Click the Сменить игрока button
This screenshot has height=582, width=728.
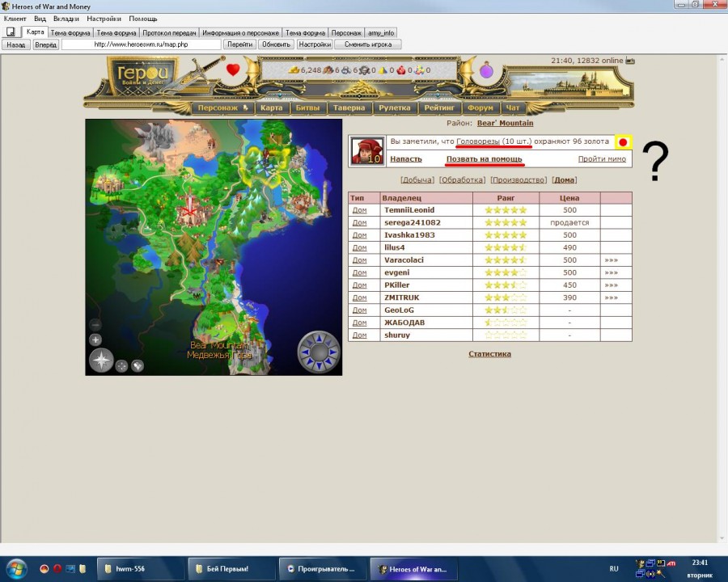(x=368, y=44)
